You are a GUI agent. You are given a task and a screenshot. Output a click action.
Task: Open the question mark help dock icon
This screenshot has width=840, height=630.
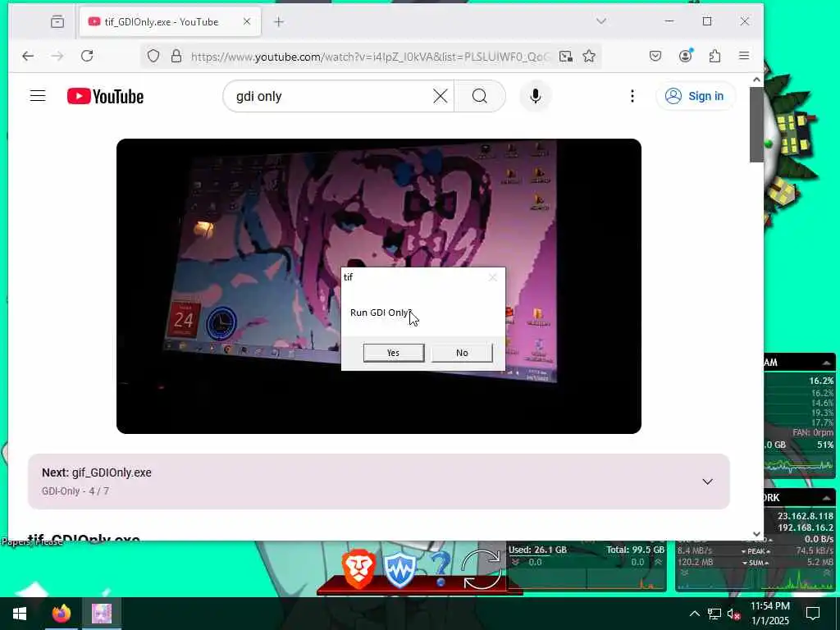click(x=441, y=569)
